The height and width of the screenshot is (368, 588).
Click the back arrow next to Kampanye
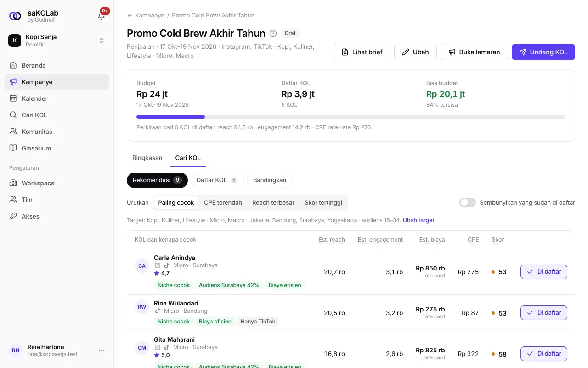tap(130, 15)
